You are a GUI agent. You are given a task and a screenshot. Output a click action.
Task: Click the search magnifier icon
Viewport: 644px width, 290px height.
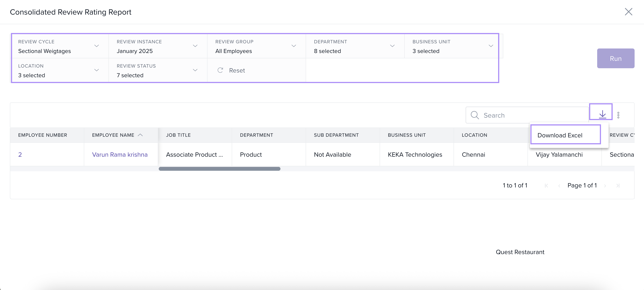[x=475, y=115]
